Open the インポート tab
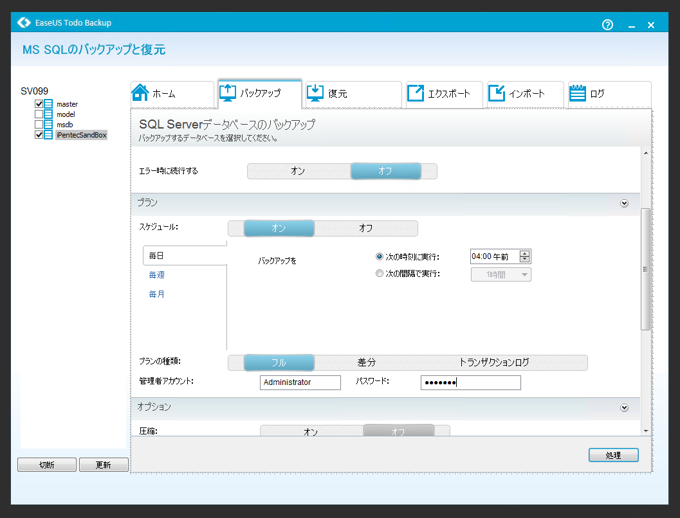Viewport: 680px width, 518px height. click(x=525, y=94)
